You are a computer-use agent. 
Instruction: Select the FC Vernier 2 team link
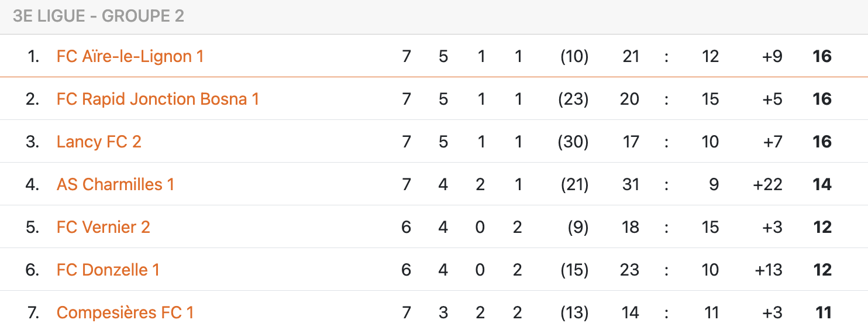point(104,227)
